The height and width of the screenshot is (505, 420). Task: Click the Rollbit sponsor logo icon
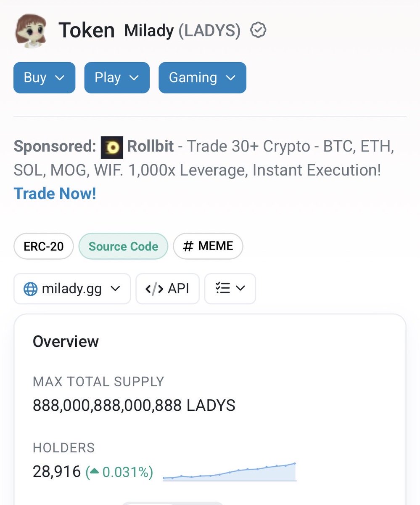(112, 147)
